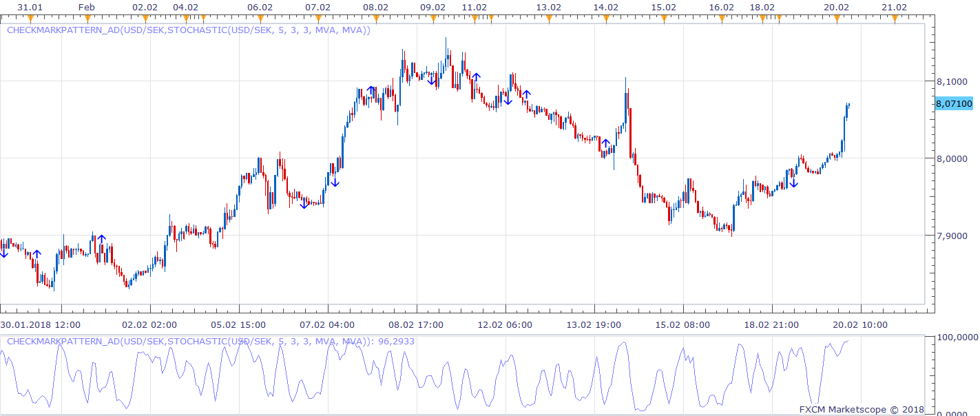Select the orange marker below 09.02
This screenshot has width=980, height=416.
tap(433, 19)
